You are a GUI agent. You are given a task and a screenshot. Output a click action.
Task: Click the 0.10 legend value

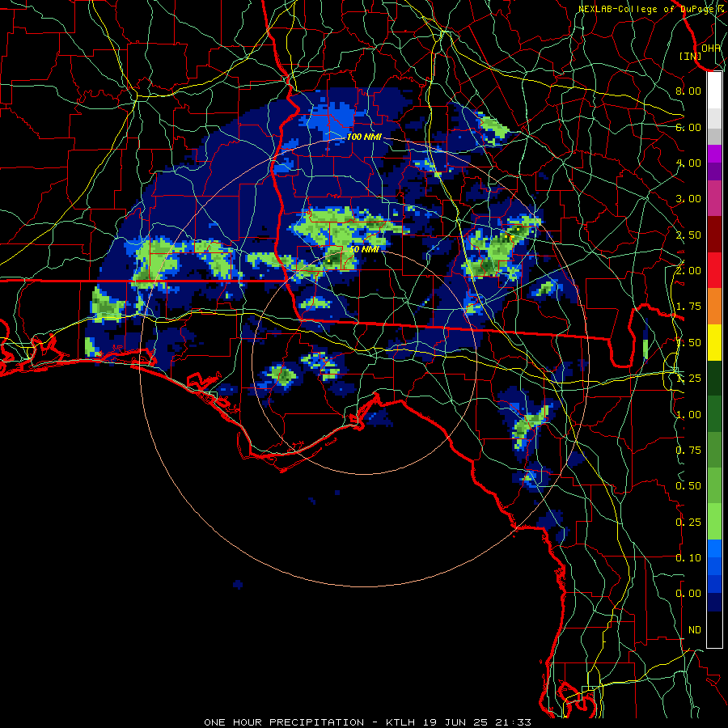pos(688,558)
